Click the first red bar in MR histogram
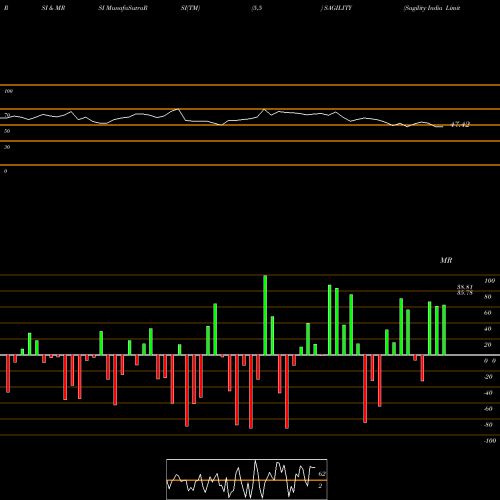Screen dimensions: 500x500 (8, 374)
